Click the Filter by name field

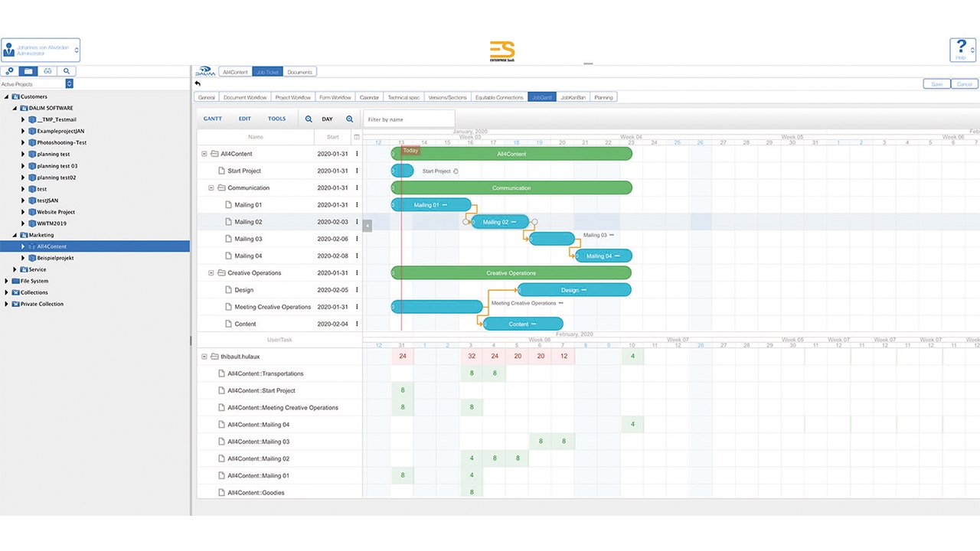(x=409, y=119)
